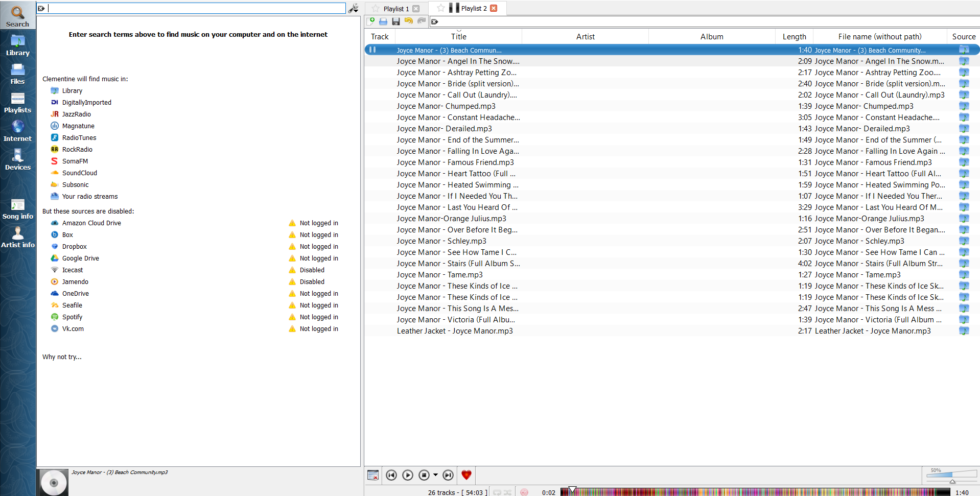Click the play button
Viewport: 980px width, 496px height.
(x=408, y=475)
